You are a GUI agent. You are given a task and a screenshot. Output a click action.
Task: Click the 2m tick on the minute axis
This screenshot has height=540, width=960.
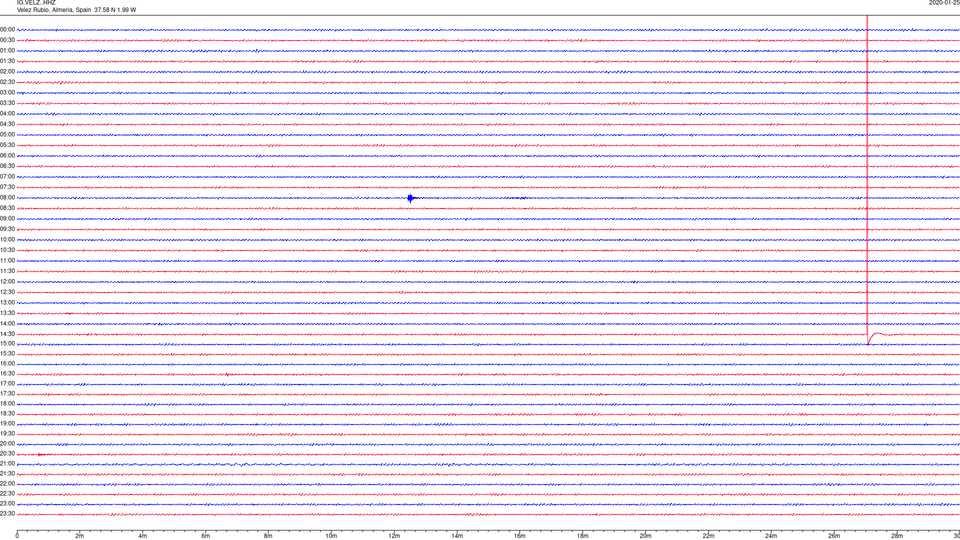[x=80, y=536]
